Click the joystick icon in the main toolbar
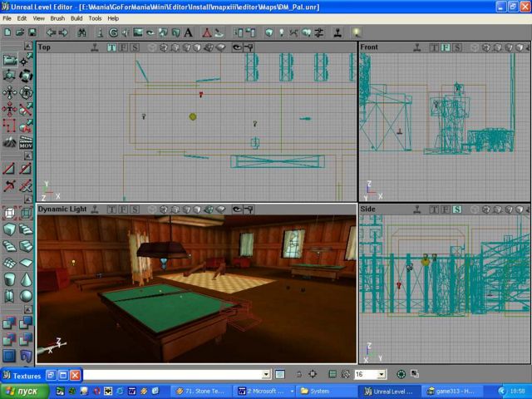Screen dimensions: 532x399 (337, 32)
